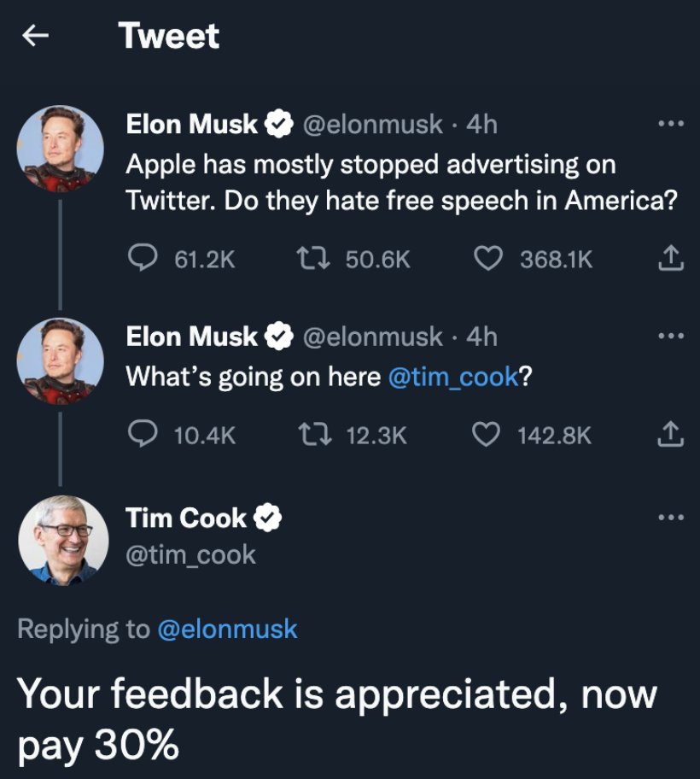Like the tweet asking @tim_cook what's going on
Image resolution: width=700 pixels, height=779 pixels.
tap(488, 434)
